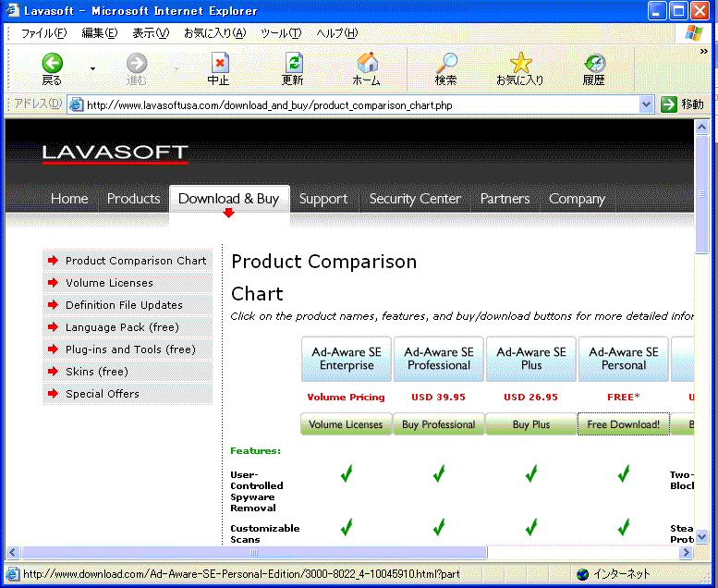Open the Company navigation tab
This screenshot has width=718, height=588.
pyautogui.click(x=577, y=199)
